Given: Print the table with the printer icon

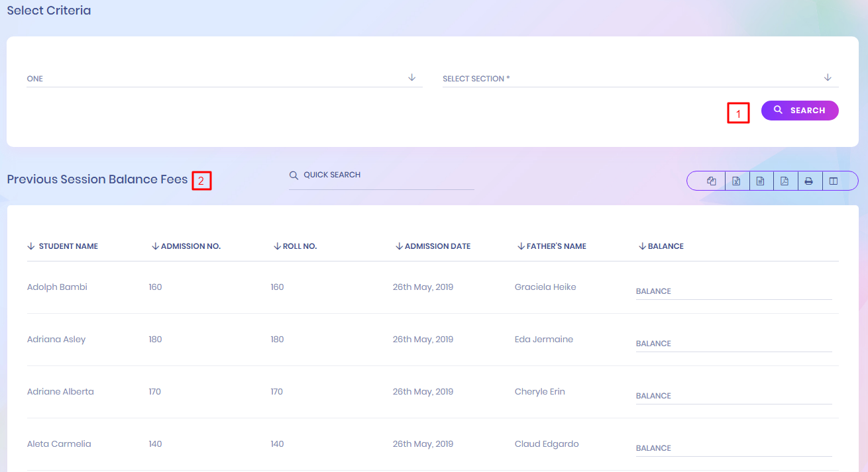Looking at the screenshot, I should [808, 181].
